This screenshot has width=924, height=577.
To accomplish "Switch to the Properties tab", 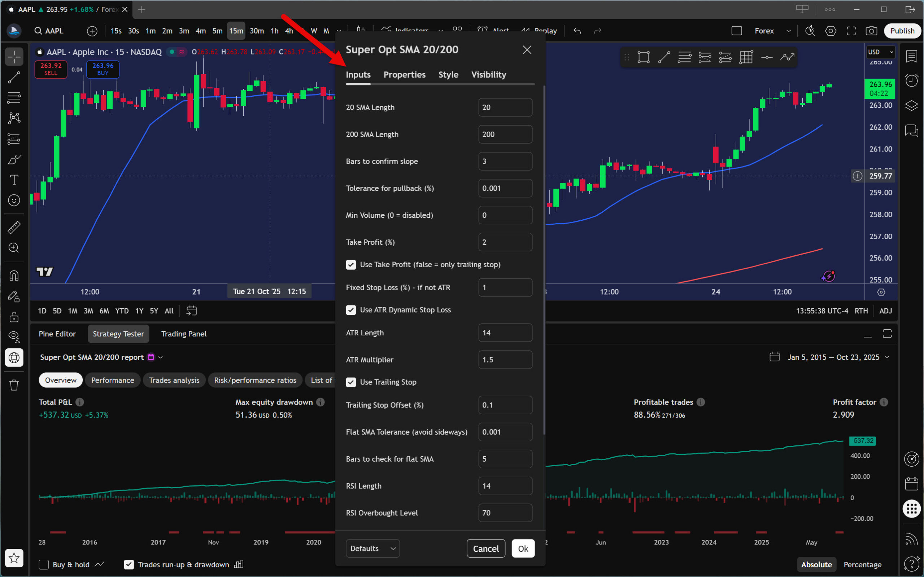I will click(x=404, y=75).
